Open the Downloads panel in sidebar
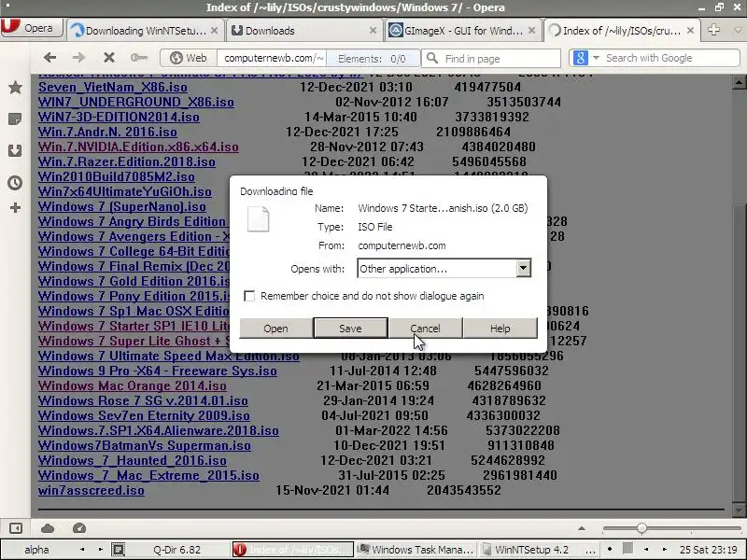 (x=15, y=150)
